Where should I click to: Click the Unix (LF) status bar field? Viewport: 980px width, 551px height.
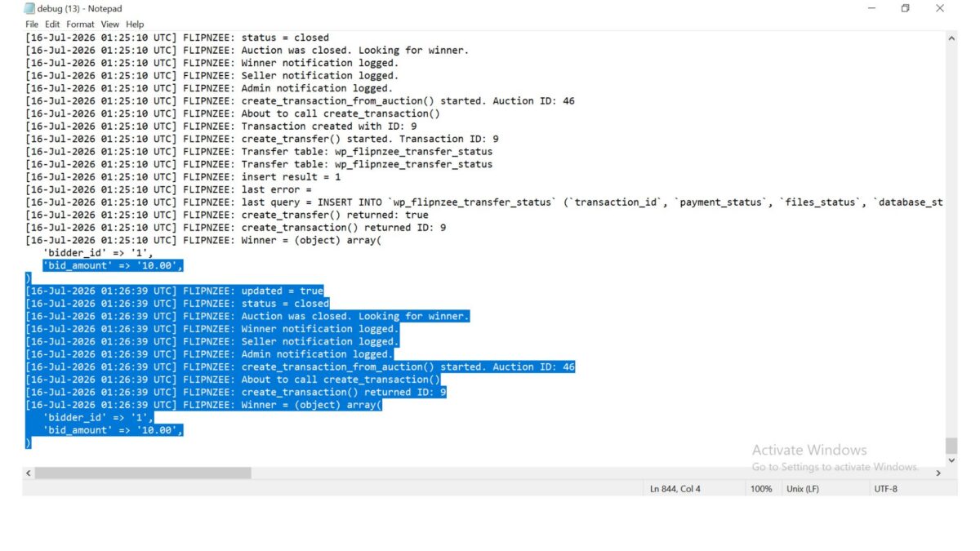pos(802,489)
